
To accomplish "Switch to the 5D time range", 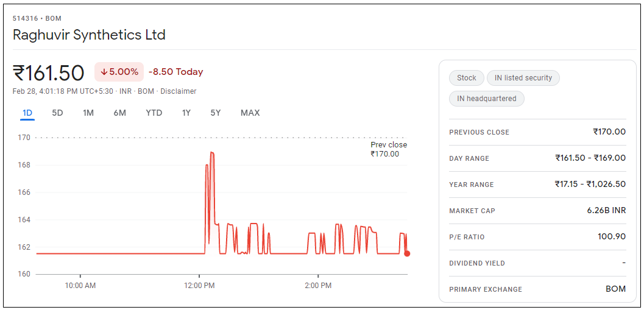I will pyautogui.click(x=57, y=113).
